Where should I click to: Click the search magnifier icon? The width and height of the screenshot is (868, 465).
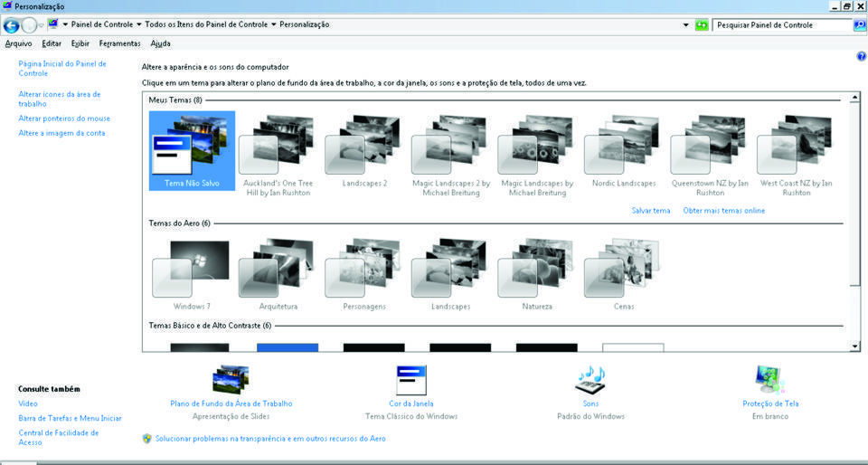[860, 25]
